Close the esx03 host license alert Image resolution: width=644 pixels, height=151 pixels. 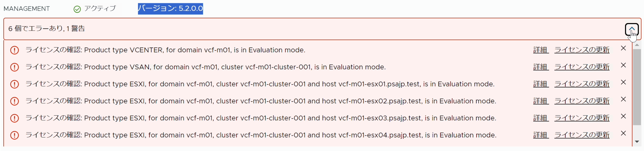[623, 116]
